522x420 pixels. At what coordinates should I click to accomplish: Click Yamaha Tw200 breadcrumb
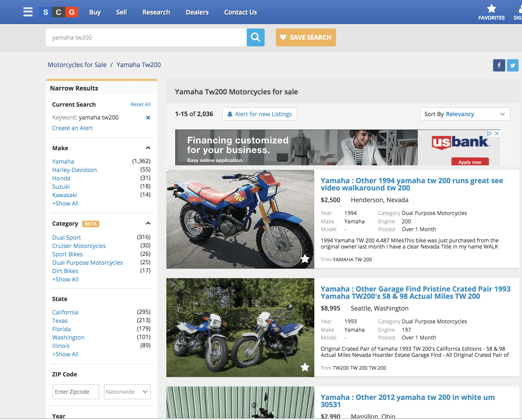coord(138,65)
